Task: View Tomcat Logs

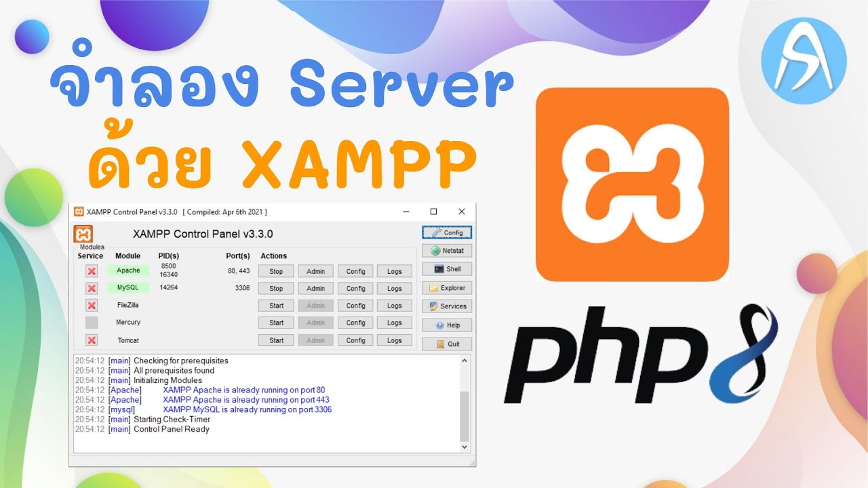Action: pyautogui.click(x=395, y=340)
